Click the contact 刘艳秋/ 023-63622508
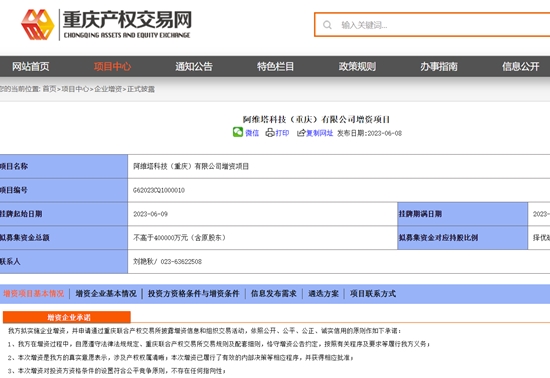 tap(167, 262)
